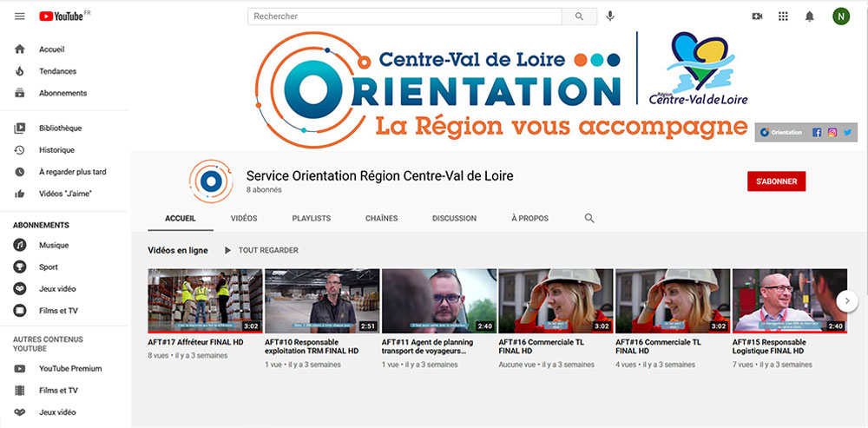This screenshot has height=428, width=868.
Task: Go to Accueil in the sidebar
Action: 63,49
